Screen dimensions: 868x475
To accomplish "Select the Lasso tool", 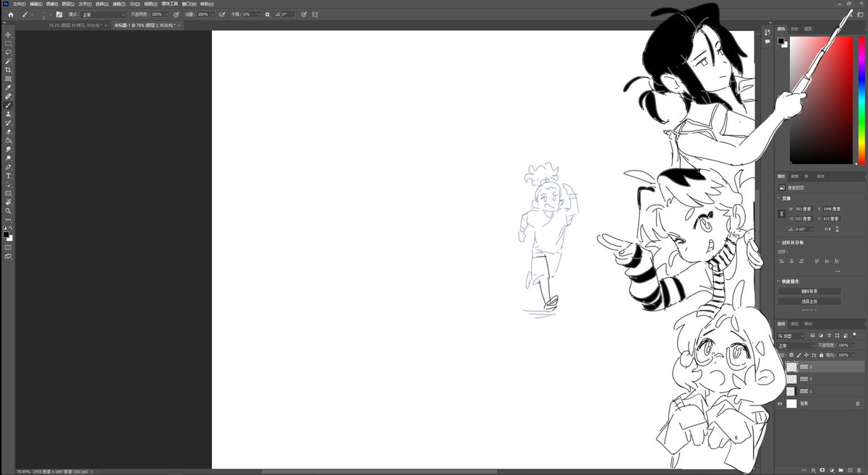I will (9, 52).
